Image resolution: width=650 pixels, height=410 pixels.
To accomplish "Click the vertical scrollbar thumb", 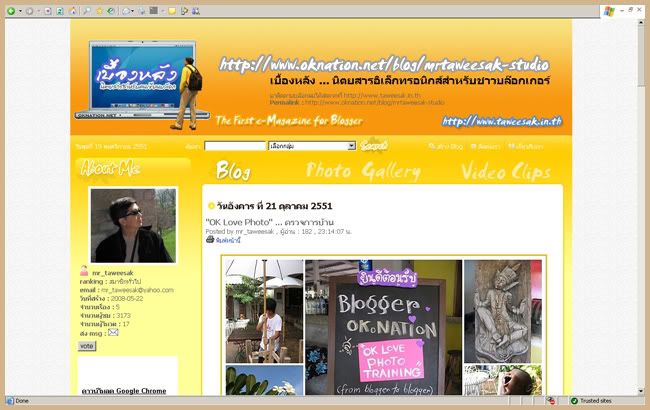I will click(641, 56).
